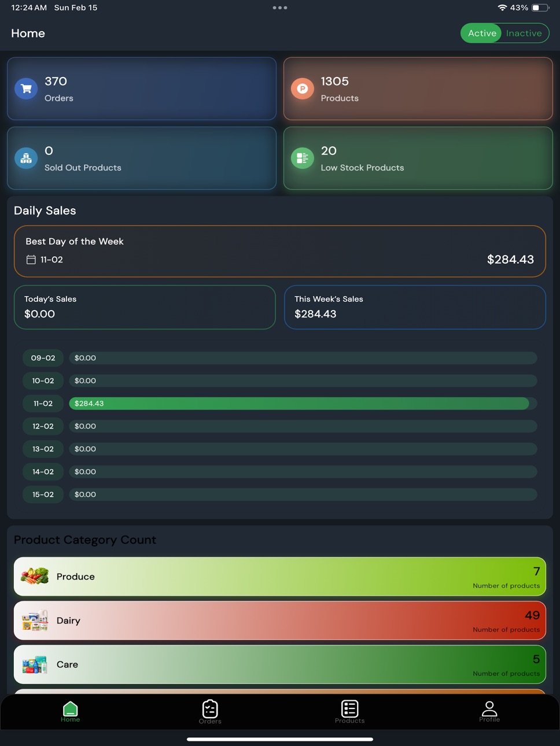This screenshot has height=746, width=560.
Task: Tap the This Week's Sales card
Action: click(x=415, y=307)
